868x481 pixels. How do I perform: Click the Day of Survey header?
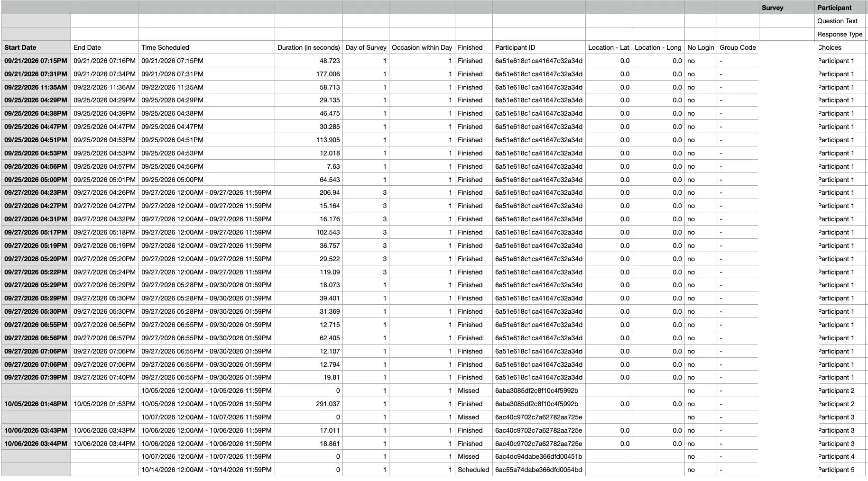click(366, 47)
